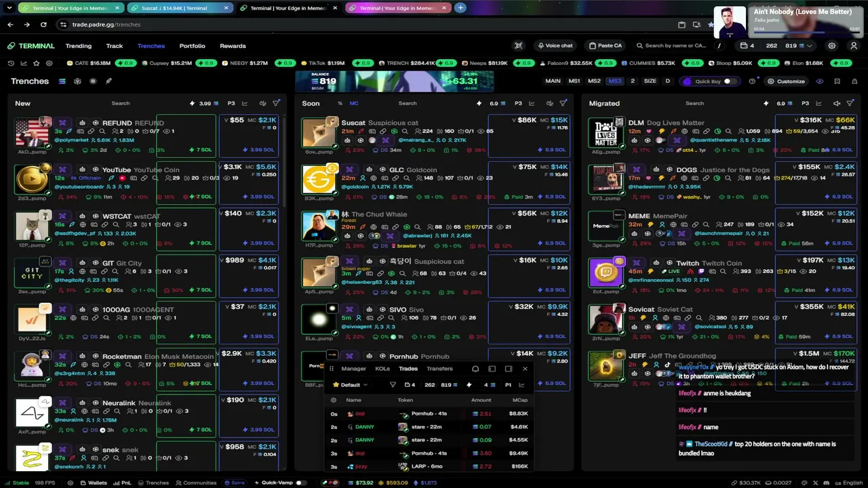Dock Trades panel using right sidebar icon
This screenshot has width=868, height=488.
[509, 369]
